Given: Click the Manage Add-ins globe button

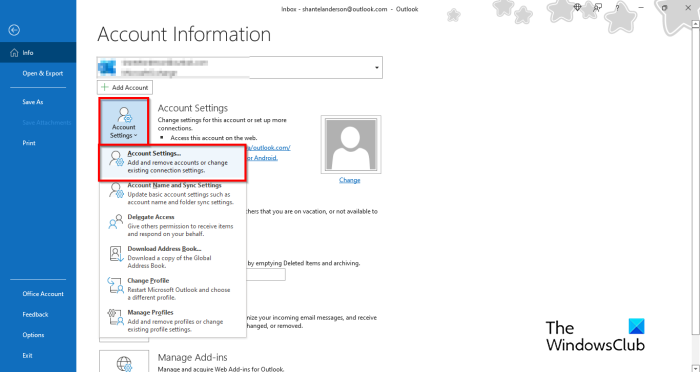Looking at the screenshot, I should click(124, 361).
